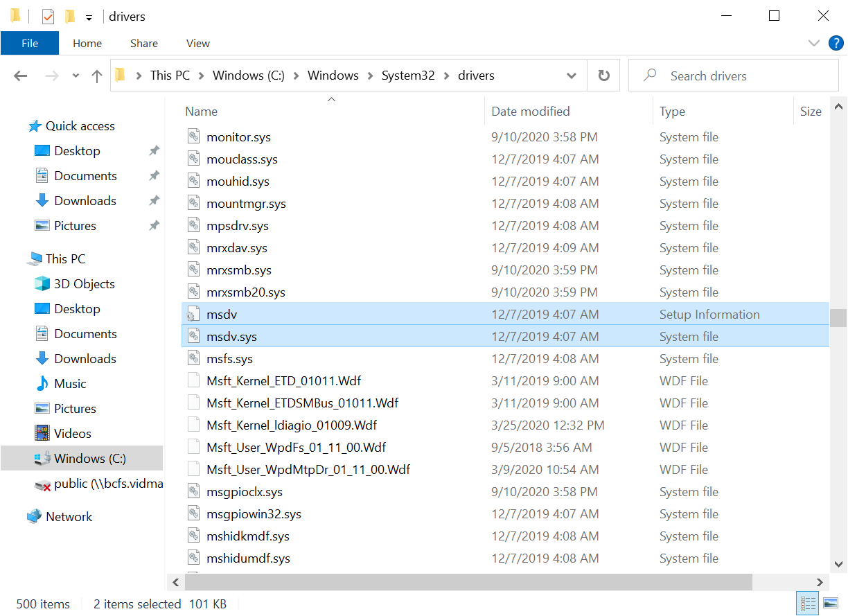Click Windows (C:) breadcrumb in address bar
Screen dimensions: 848x616
click(x=249, y=76)
